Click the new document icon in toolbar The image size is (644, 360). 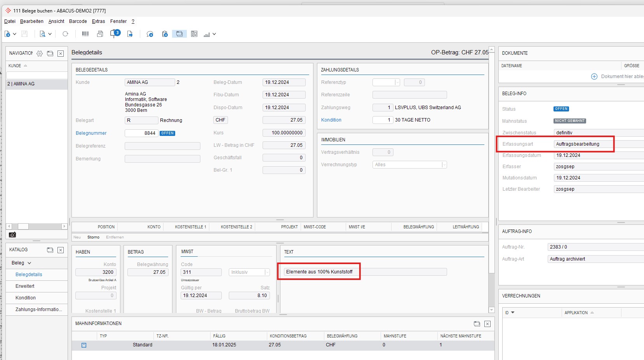click(x=7, y=34)
